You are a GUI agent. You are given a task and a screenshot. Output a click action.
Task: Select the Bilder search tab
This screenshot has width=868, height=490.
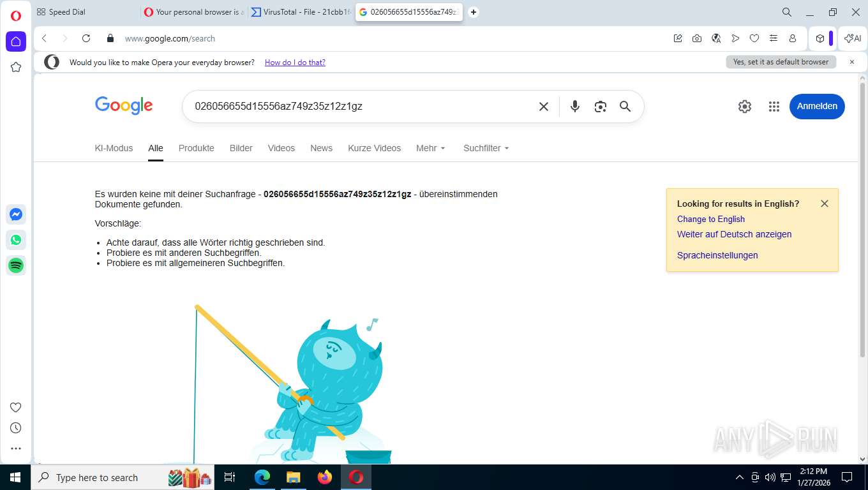coord(241,148)
